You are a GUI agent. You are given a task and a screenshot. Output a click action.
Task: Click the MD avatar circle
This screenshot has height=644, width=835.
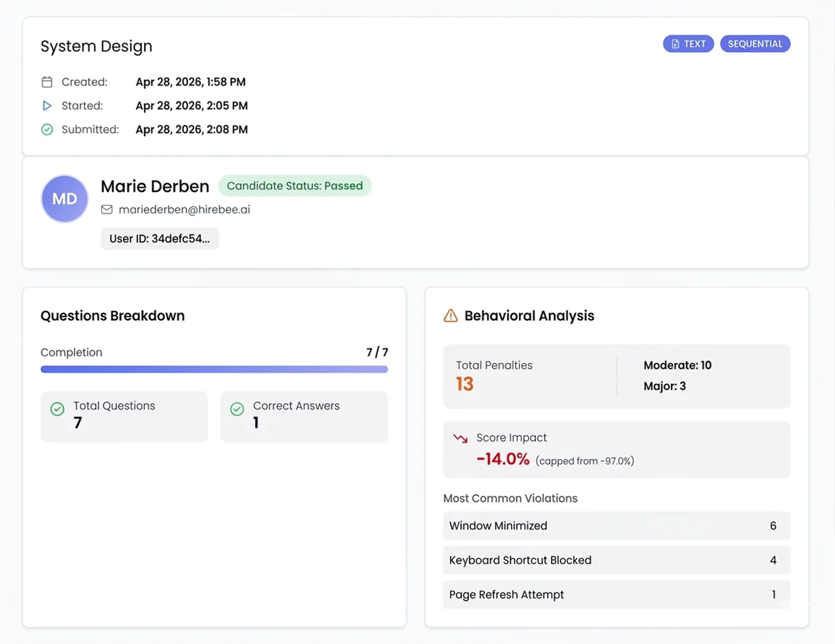[x=65, y=199]
